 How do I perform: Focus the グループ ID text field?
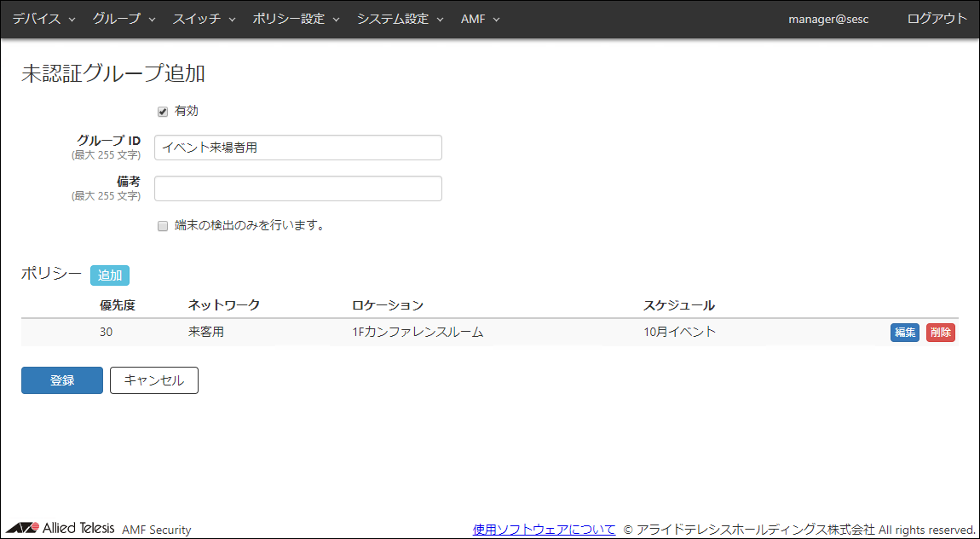coord(298,148)
